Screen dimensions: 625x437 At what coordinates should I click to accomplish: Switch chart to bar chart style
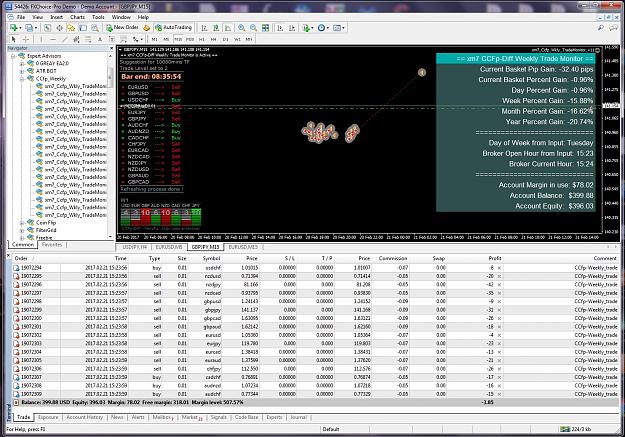(x=204, y=28)
